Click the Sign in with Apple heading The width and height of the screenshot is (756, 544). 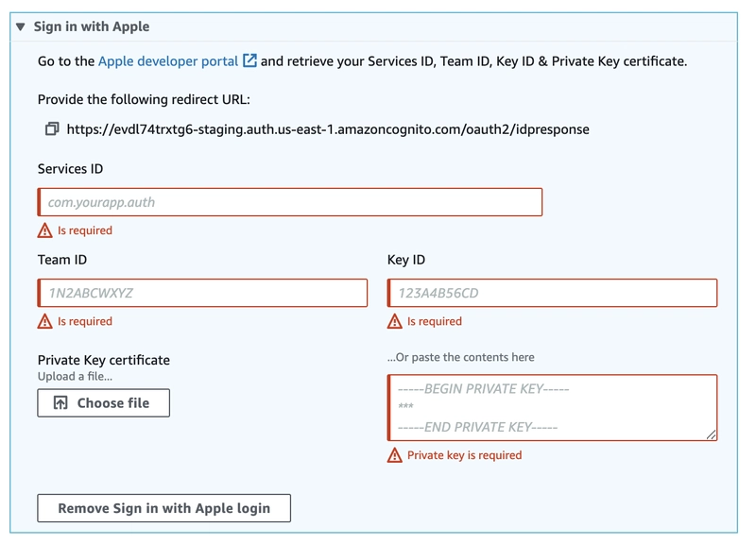click(x=92, y=26)
